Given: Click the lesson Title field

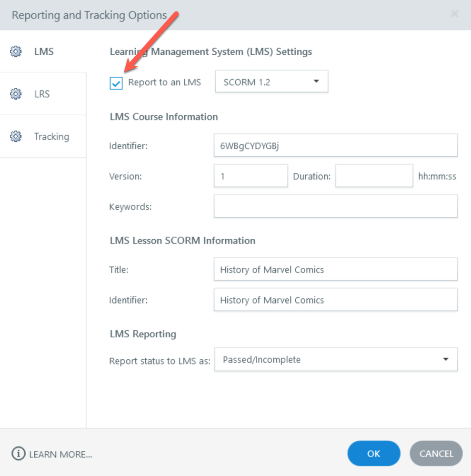Looking at the screenshot, I should coord(335,270).
